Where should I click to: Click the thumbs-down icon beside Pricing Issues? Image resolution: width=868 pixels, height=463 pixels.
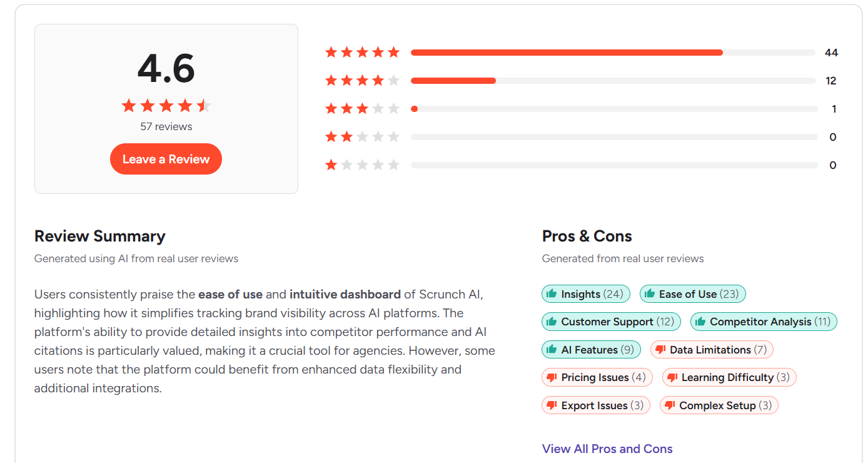(x=552, y=377)
